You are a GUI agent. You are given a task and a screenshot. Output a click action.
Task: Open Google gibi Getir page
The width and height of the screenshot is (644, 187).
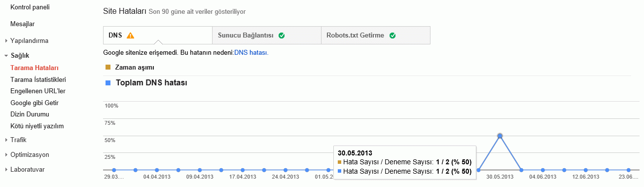pos(35,103)
